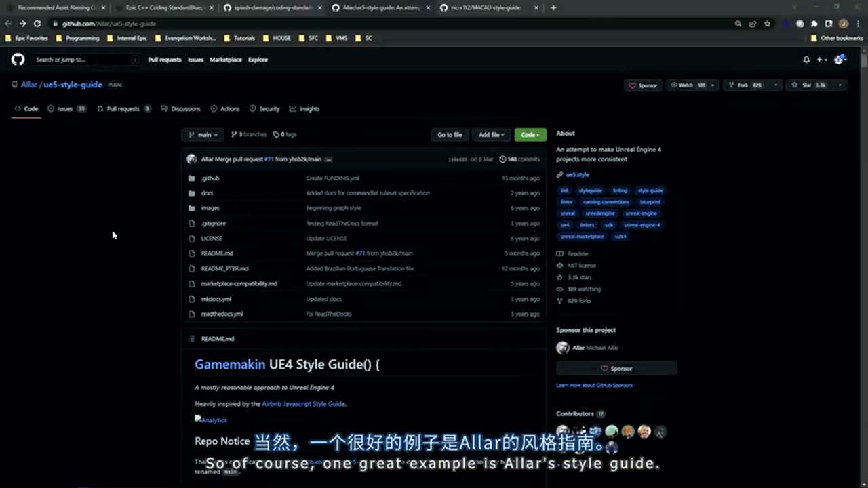Open the green Code dropdown button
The width and height of the screenshot is (868, 488).
530,135
